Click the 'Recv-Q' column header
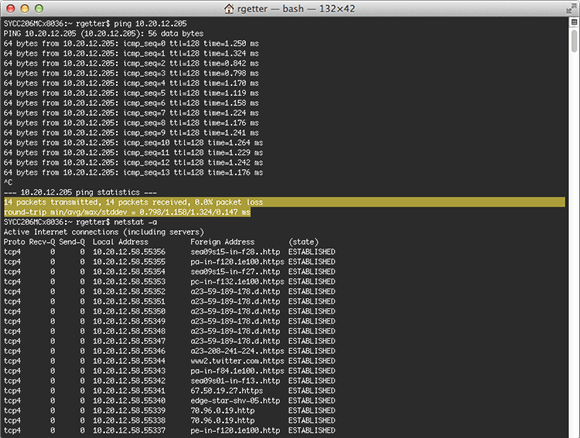The width and height of the screenshot is (580, 438). (42, 242)
